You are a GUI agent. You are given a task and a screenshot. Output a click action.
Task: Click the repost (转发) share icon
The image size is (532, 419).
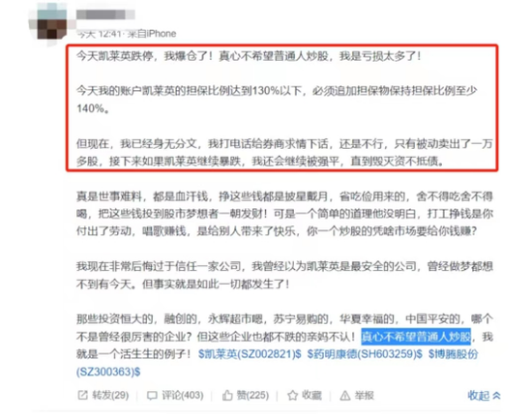pyautogui.click(x=82, y=395)
